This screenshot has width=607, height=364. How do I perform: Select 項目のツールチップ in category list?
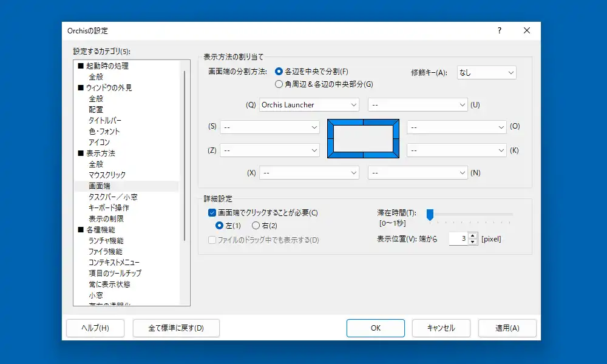click(115, 273)
